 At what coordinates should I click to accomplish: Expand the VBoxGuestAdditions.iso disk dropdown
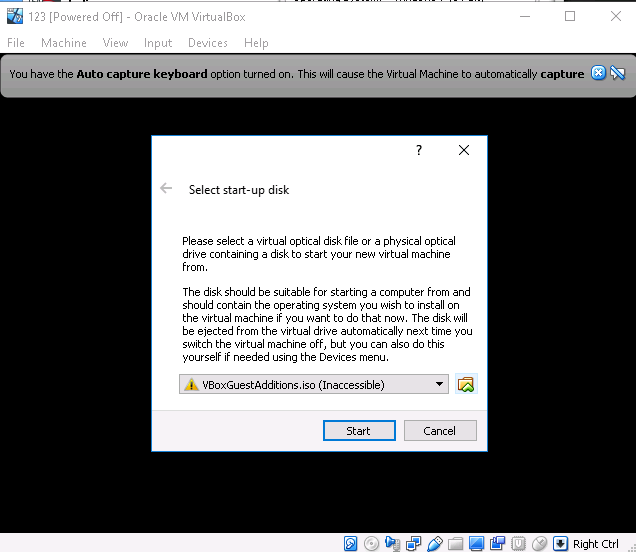coord(440,384)
